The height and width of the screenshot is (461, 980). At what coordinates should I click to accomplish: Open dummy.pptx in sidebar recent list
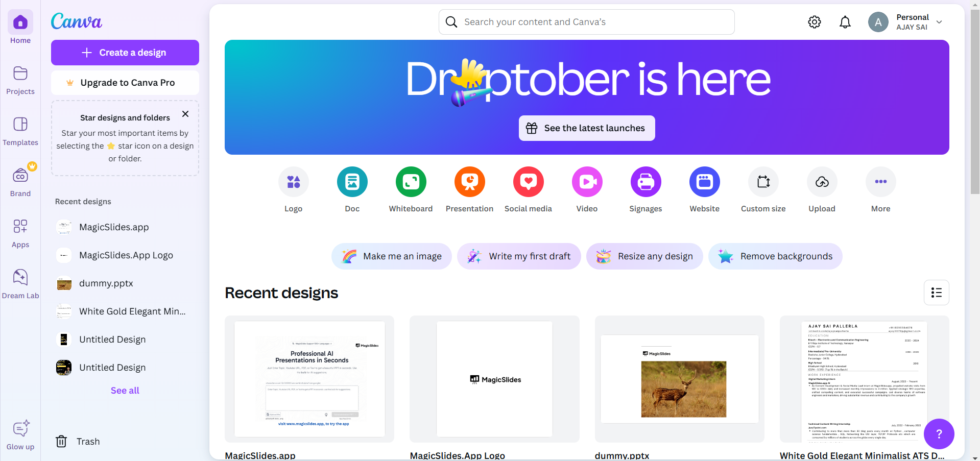pos(125,283)
